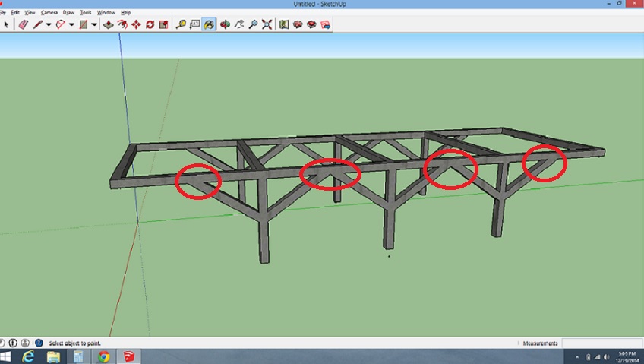The width and height of the screenshot is (644, 364).
Task: Click the Zoom Extents tool
Action: (267, 24)
